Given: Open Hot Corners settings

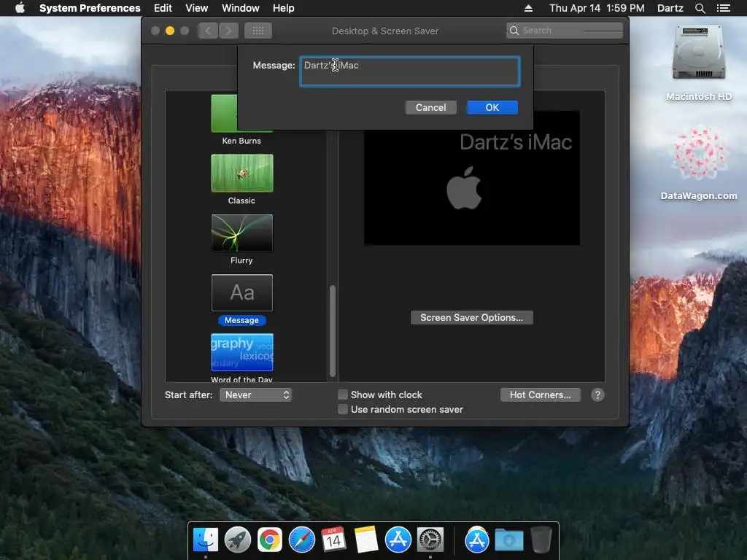Looking at the screenshot, I should coord(541,394).
